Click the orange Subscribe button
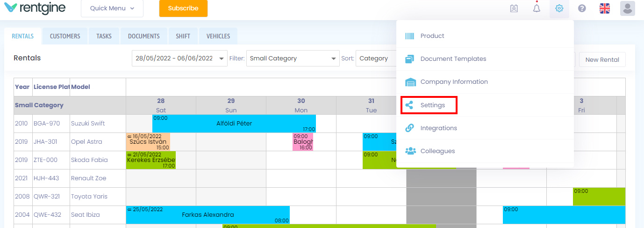 183,8
